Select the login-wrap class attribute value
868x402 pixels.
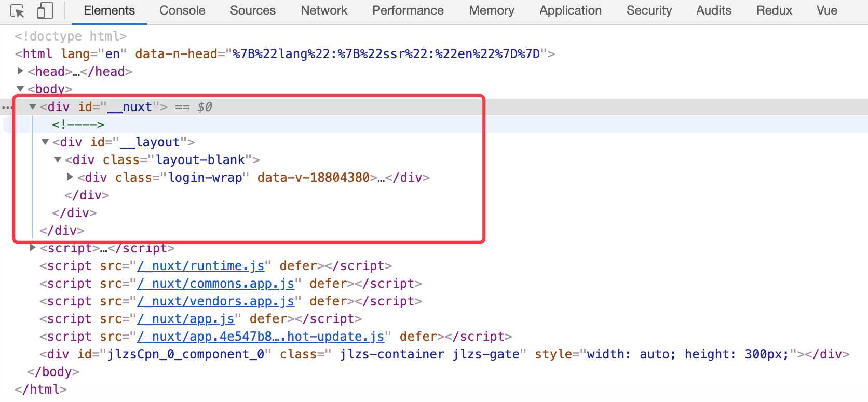pyautogui.click(x=205, y=178)
